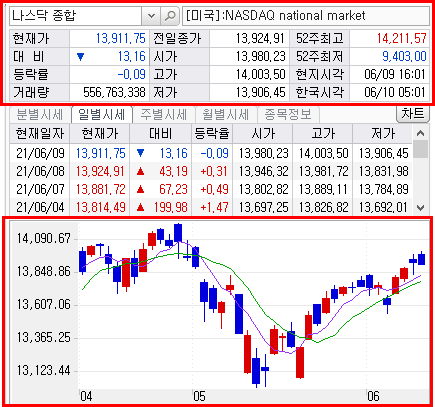Open the 주별시세 tab
435x407 pixels.
[x=163, y=115]
